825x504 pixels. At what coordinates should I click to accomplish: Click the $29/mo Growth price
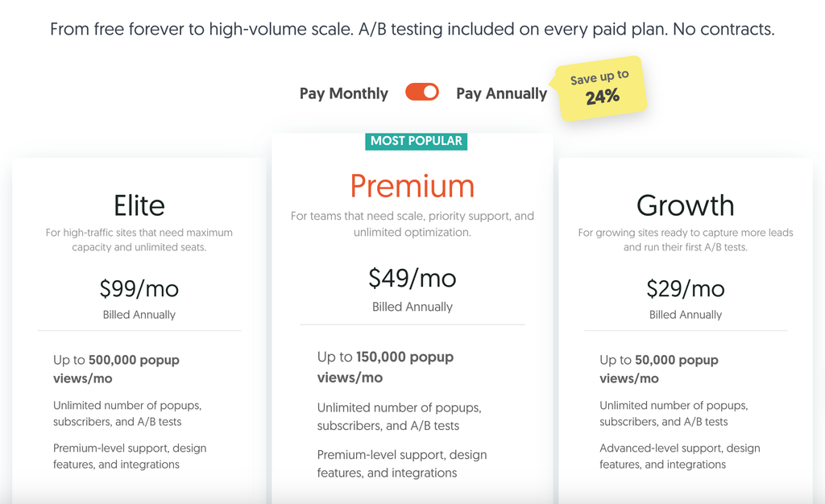[686, 288]
